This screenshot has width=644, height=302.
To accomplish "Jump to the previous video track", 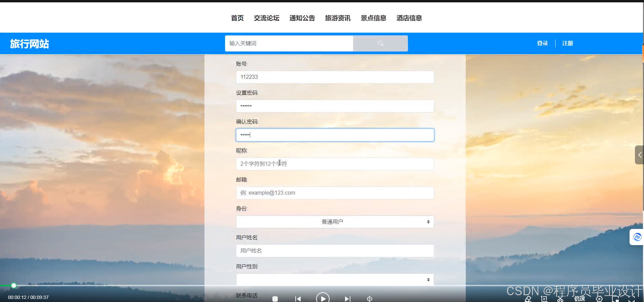I will point(298,299).
